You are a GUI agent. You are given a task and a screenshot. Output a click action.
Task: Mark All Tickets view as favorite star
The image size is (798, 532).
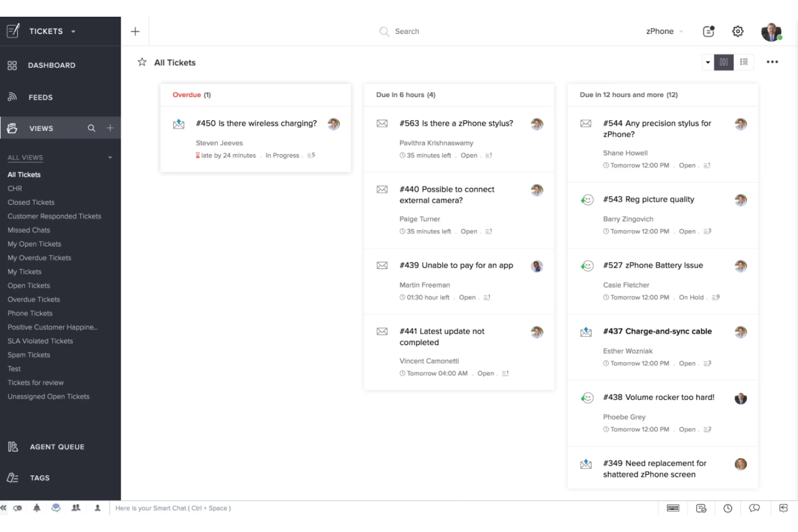point(141,62)
